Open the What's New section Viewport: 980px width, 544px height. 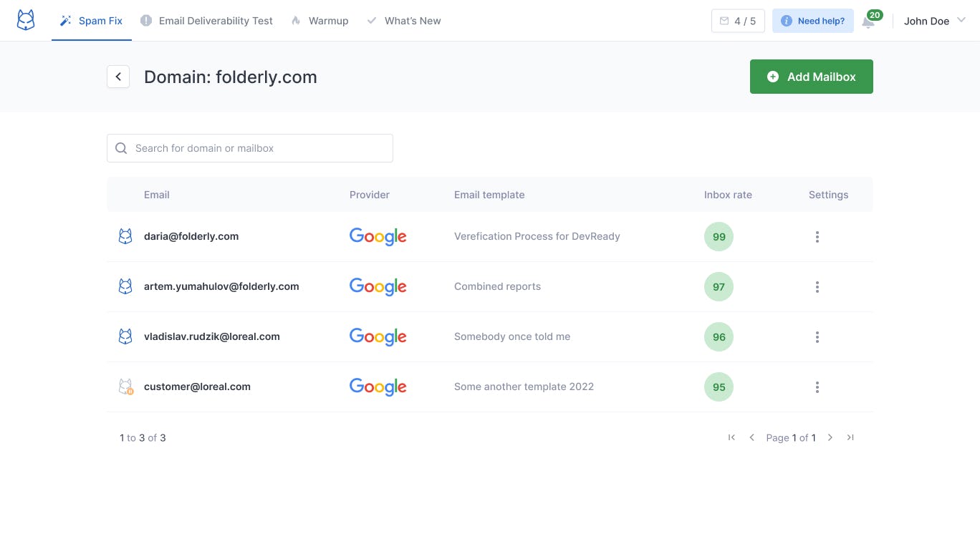(403, 21)
